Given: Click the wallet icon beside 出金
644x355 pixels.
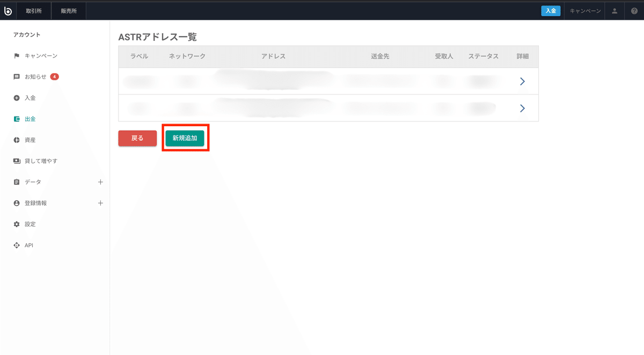Looking at the screenshot, I should (17, 119).
